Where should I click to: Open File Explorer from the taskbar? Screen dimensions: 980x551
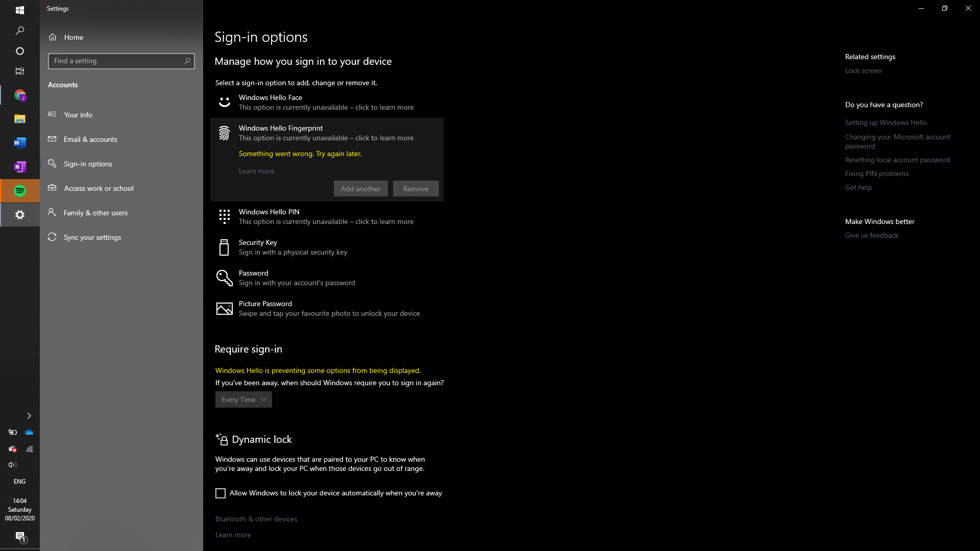(19, 119)
